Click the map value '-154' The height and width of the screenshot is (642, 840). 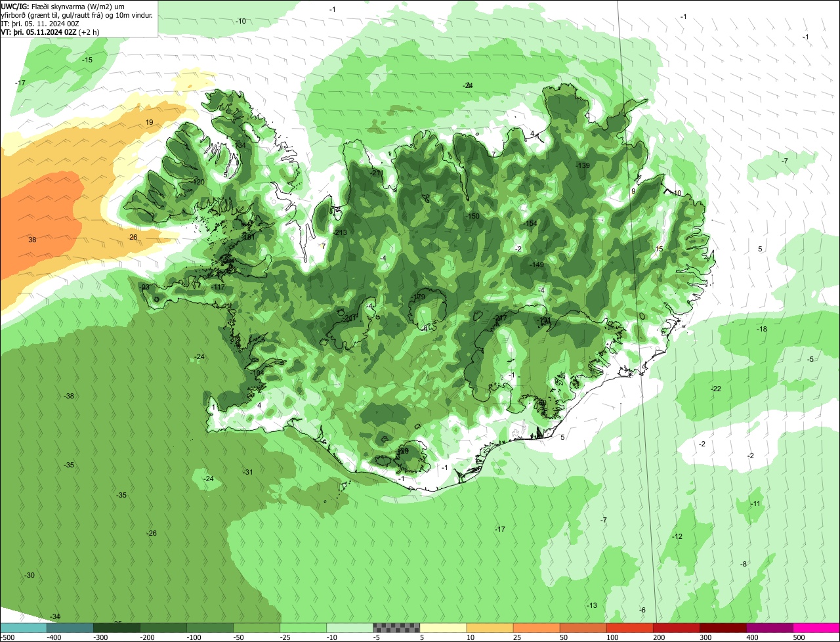pos(530,224)
